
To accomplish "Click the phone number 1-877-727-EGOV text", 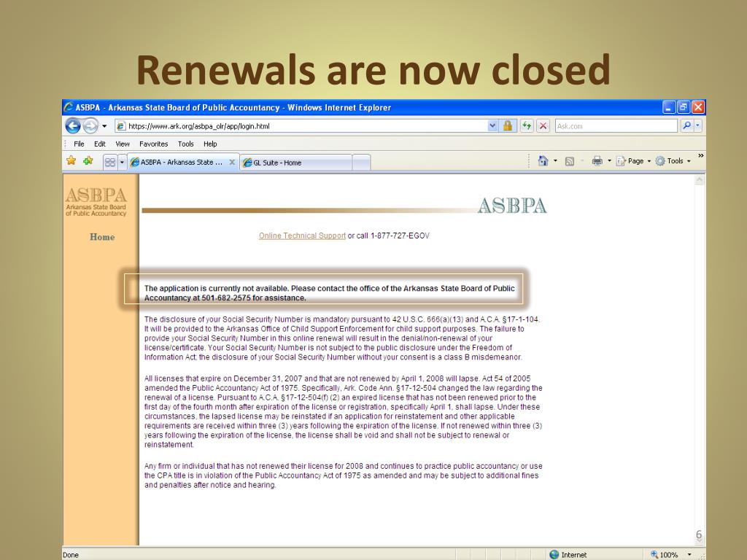I will coord(400,236).
